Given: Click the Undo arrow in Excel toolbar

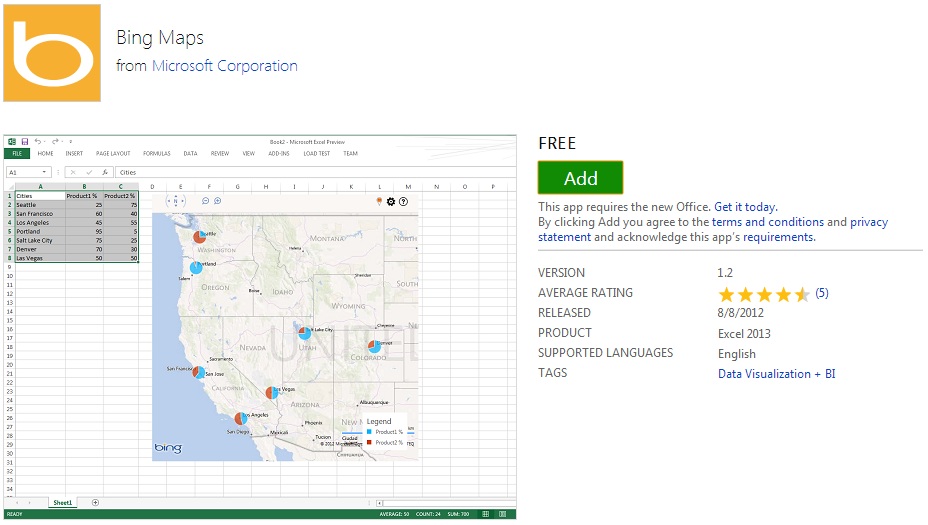Looking at the screenshot, I should (x=38, y=141).
